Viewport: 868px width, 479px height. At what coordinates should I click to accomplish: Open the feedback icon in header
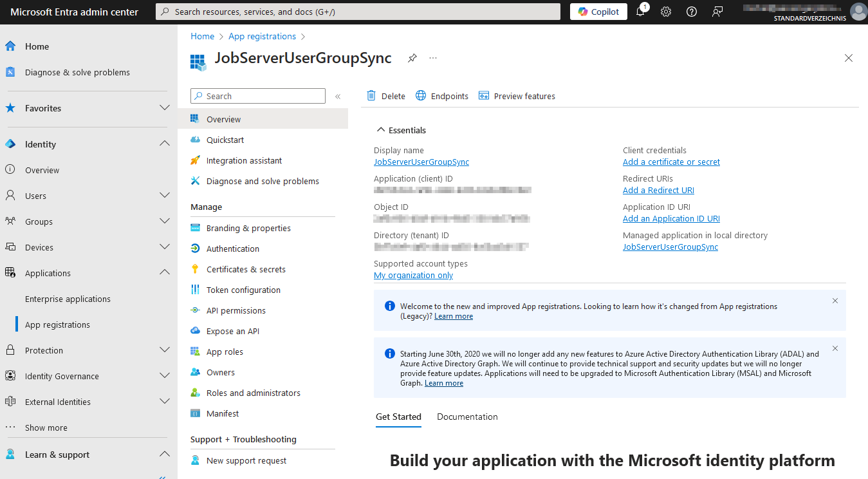717,12
